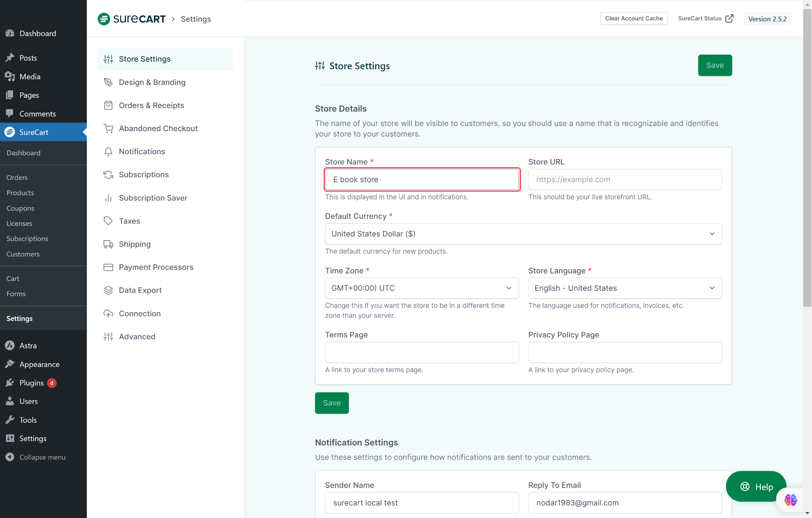Screen dimensions: 812x518
Task: Click the Subscription Saver bar chart icon
Action: 108,198
